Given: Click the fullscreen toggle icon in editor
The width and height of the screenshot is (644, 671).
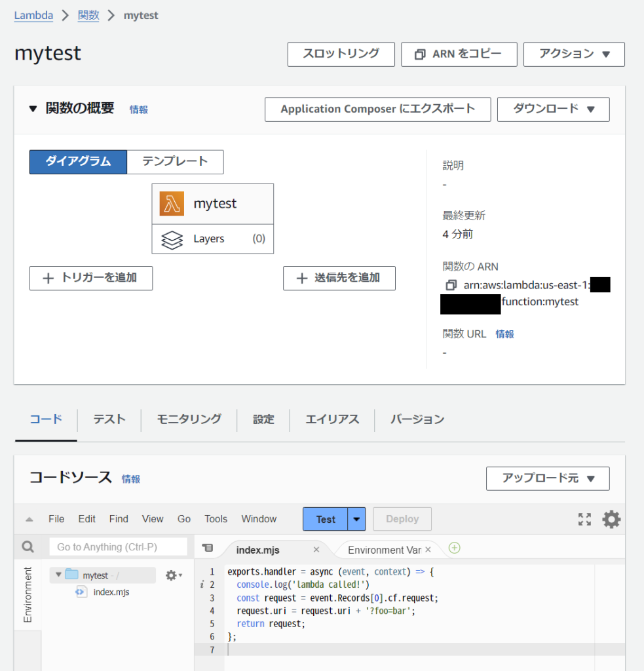Looking at the screenshot, I should tap(584, 520).
